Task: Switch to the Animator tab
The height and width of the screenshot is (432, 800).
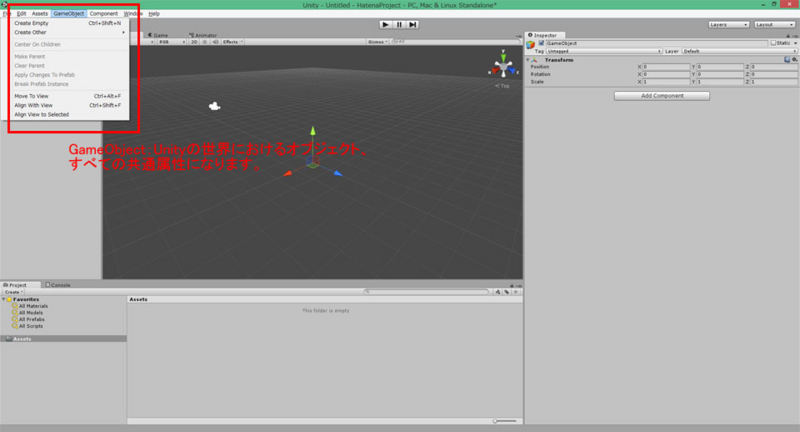Action: (203, 35)
